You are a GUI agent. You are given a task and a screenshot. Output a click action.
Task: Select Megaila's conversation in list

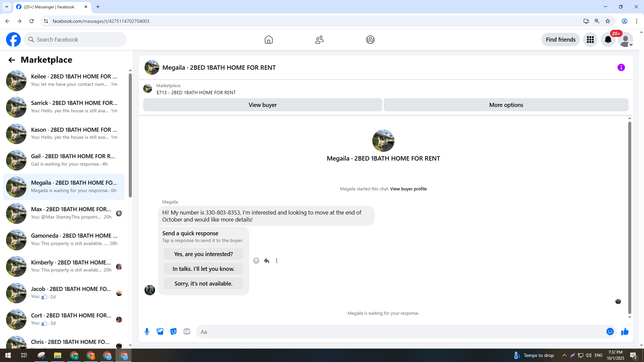coord(64,187)
